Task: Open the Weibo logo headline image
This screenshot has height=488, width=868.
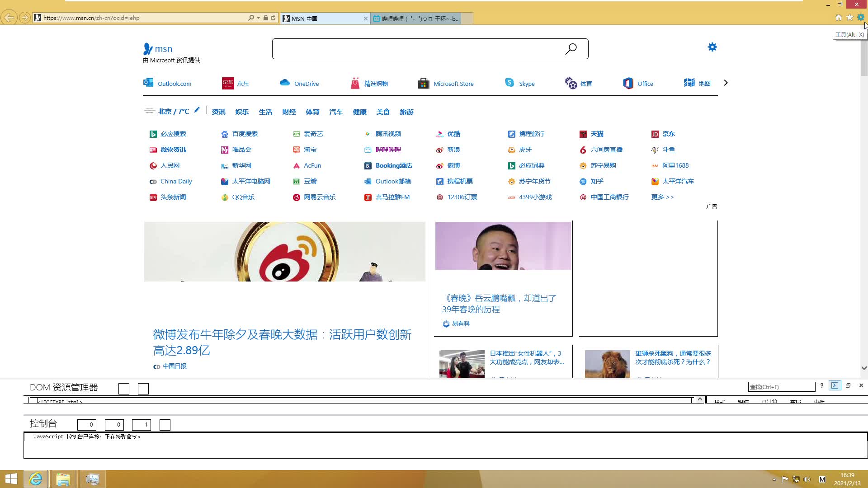Action: tap(285, 251)
